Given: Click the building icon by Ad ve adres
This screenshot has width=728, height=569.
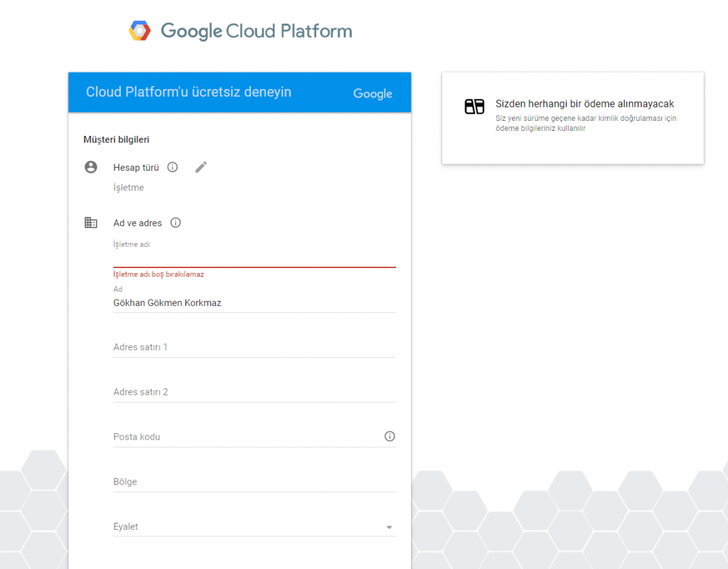Looking at the screenshot, I should point(91,223).
